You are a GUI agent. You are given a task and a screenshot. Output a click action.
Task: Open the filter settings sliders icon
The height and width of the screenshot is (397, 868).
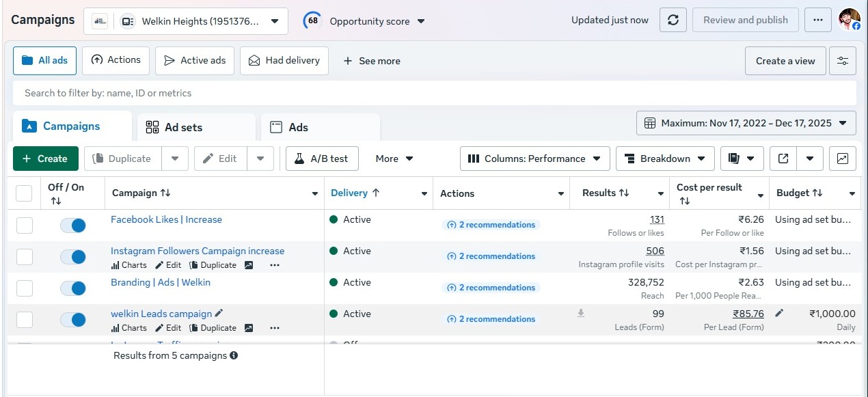(842, 61)
